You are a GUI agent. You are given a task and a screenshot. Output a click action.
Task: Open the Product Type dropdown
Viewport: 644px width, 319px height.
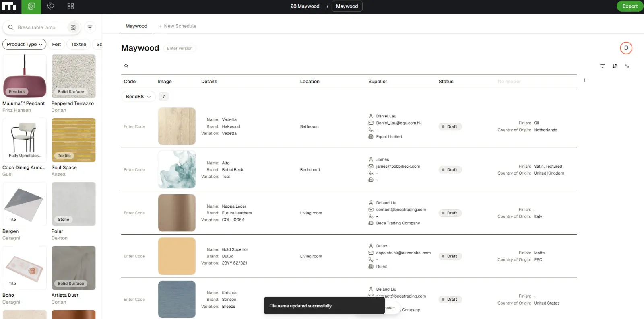[x=24, y=44]
